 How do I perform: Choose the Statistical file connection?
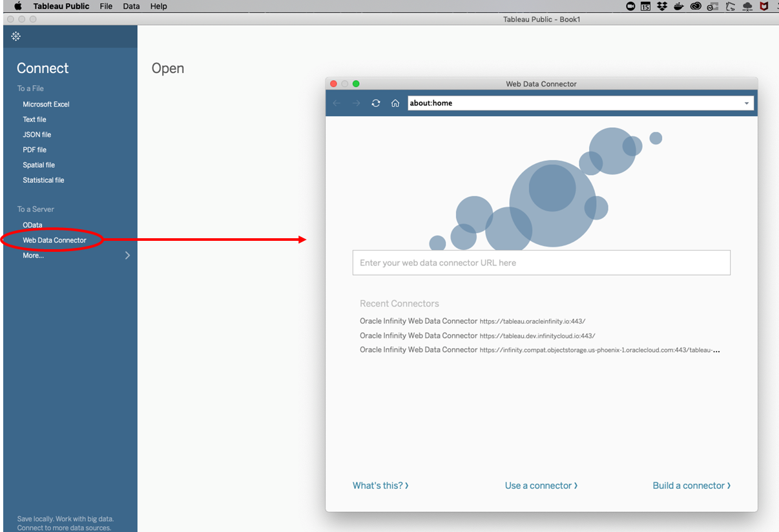click(43, 180)
